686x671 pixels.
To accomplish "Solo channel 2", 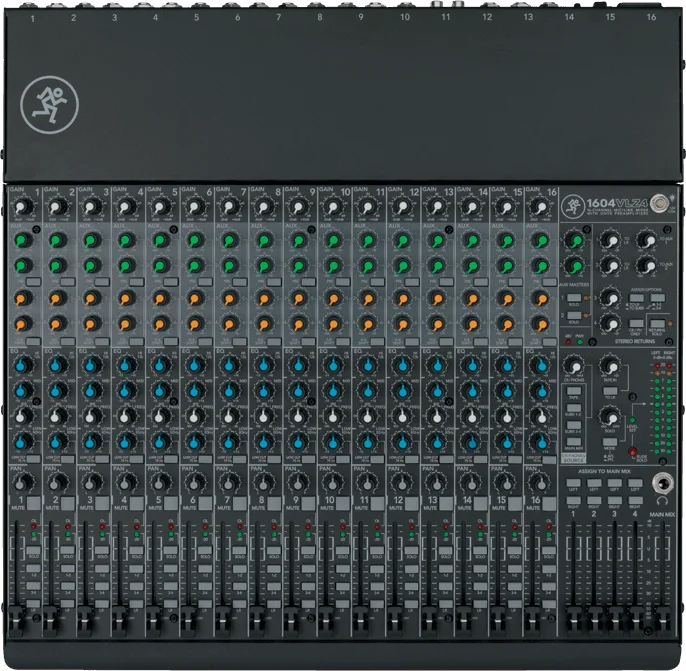I will 68,550.
